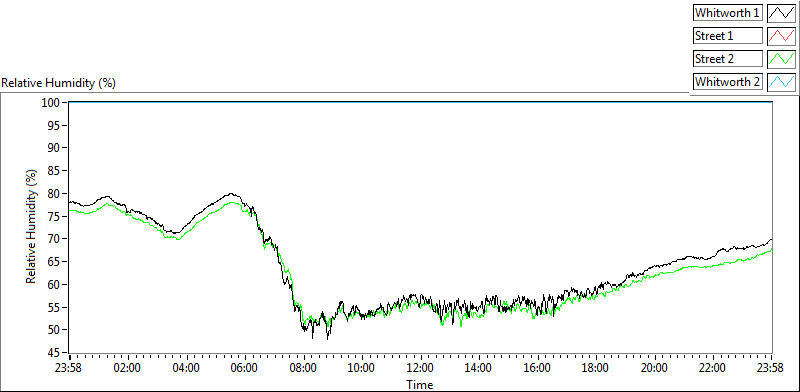Screen dimensions: 800x392
Task: Click the 100 value on the humidity axis
Action: [x=52, y=103]
